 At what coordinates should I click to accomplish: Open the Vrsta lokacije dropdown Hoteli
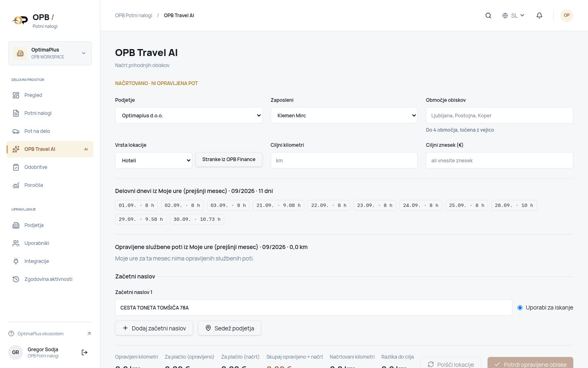[154, 160]
